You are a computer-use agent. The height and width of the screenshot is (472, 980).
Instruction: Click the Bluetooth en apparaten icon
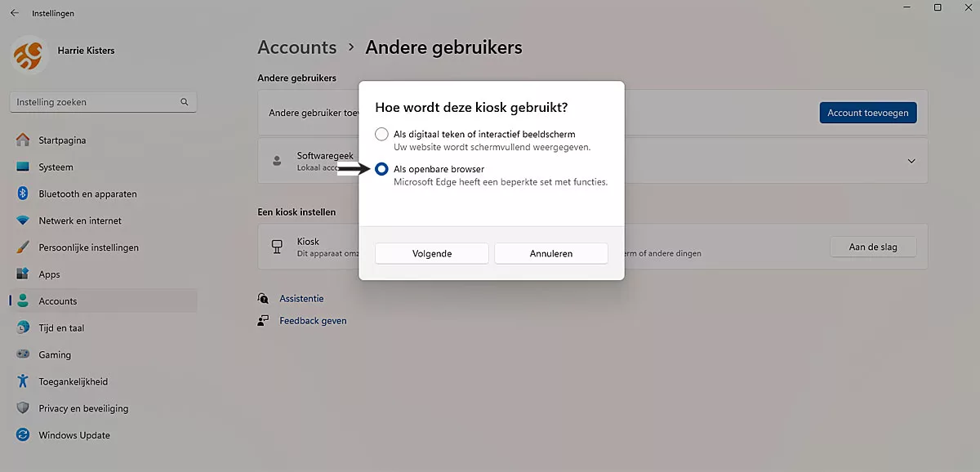[x=23, y=194]
